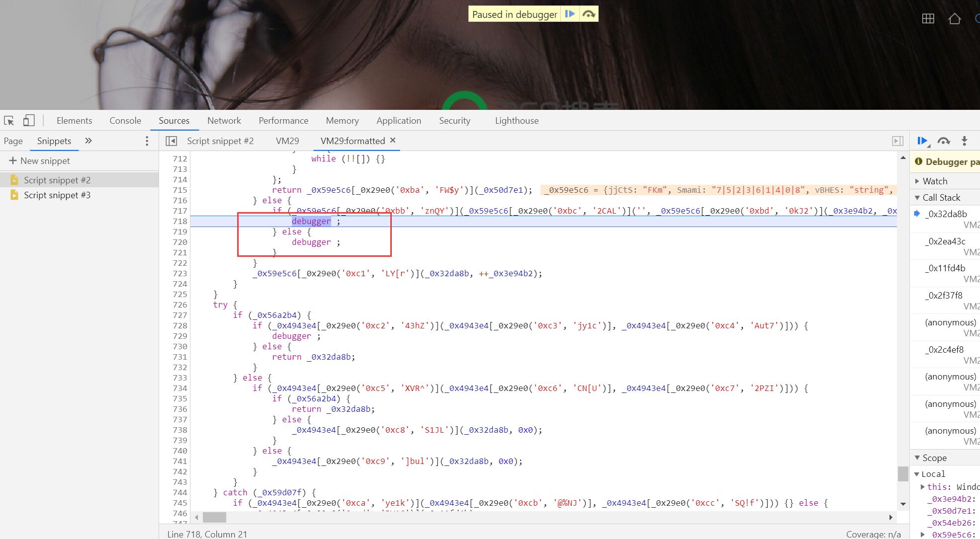The width and height of the screenshot is (980, 539).
Task: Click the drawer toggle icon left of Elements
Action: coord(29,120)
